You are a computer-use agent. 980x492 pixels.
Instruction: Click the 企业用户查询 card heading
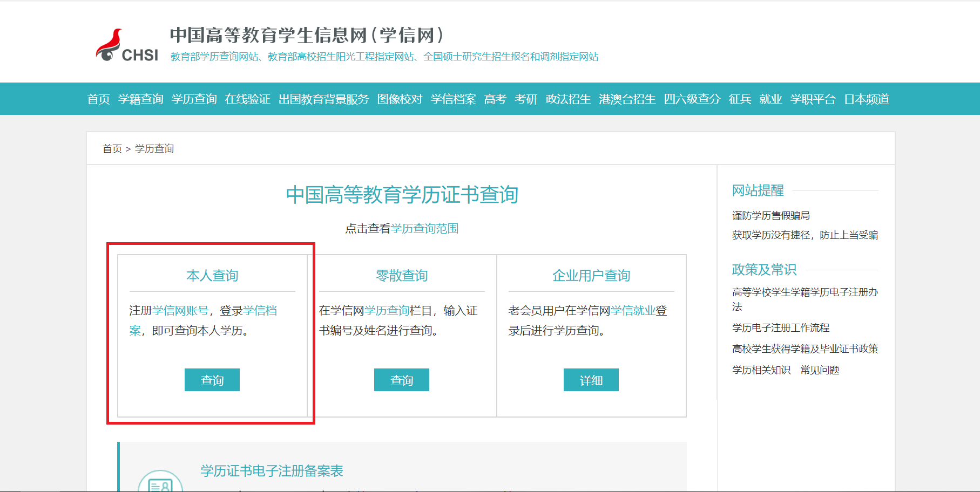591,276
